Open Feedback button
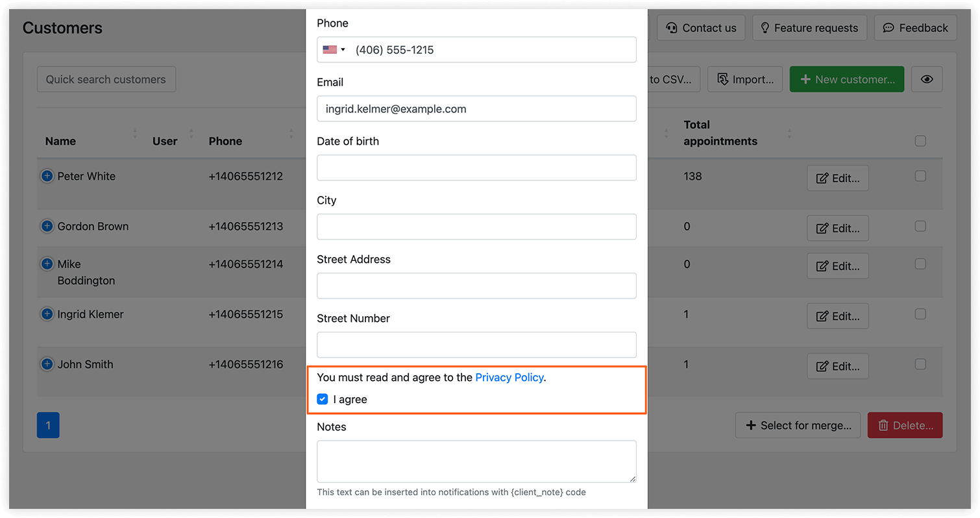Viewport: 980px width, 518px height. [x=915, y=28]
